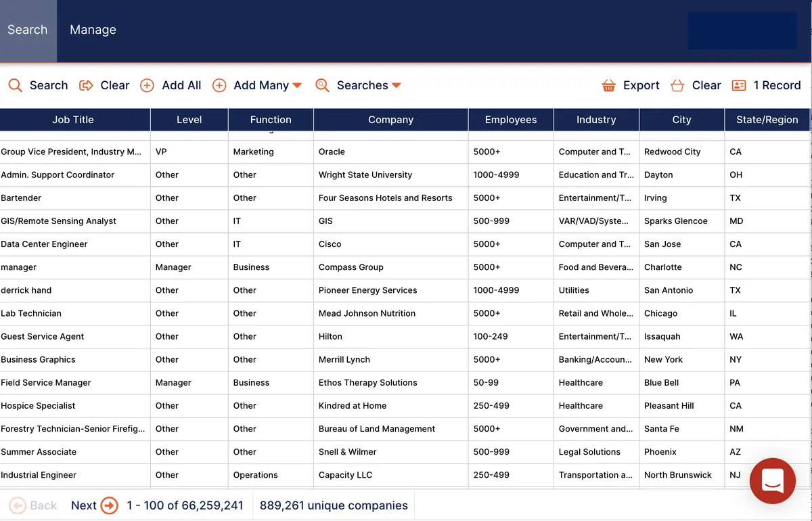The image size is (812, 521).
Task: Select the Capacity LLC cell
Action: pos(391,474)
